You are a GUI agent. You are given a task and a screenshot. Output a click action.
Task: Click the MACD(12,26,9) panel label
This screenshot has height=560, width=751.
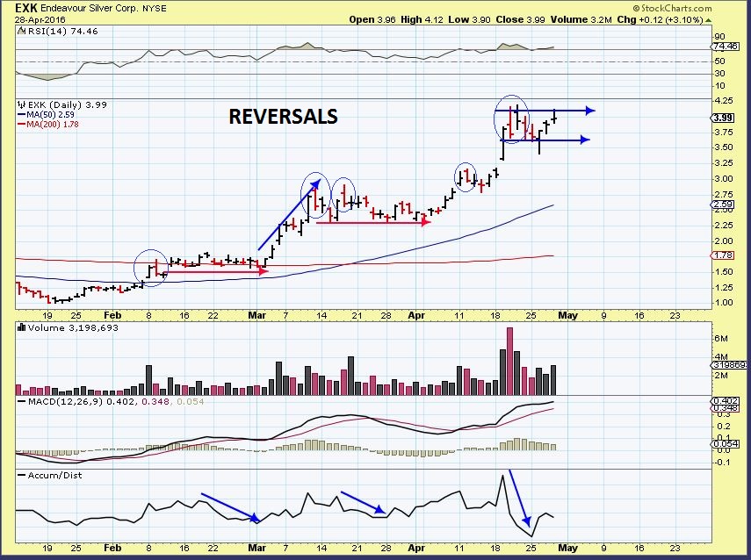(x=115, y=402)
